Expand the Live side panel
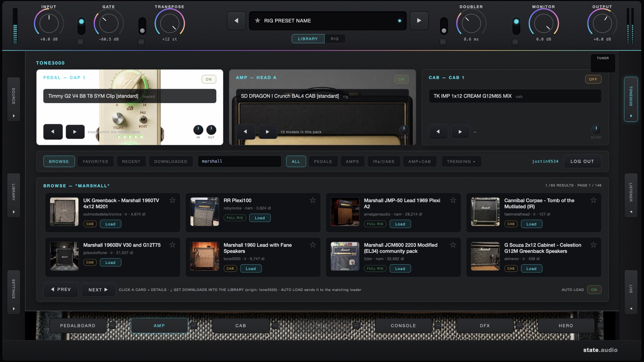Image resolution: width=644 pixels, height=362 pixels. pyautogui.click(x=631, y=292)
